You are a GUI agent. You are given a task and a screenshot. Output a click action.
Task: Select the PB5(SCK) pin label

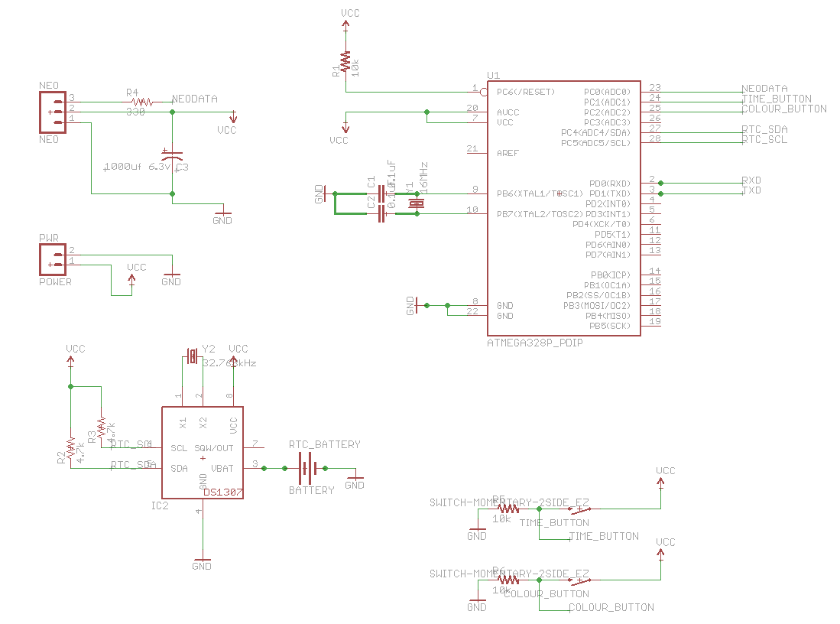click(x=610, y=326)
